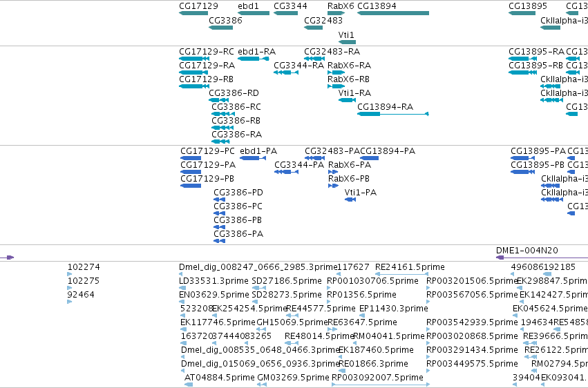
Task: Click the RabX6 gene label
Action: [341, 6]
